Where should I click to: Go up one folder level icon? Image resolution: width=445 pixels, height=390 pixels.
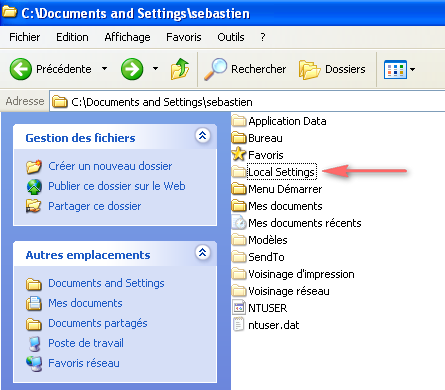[180, 69]
